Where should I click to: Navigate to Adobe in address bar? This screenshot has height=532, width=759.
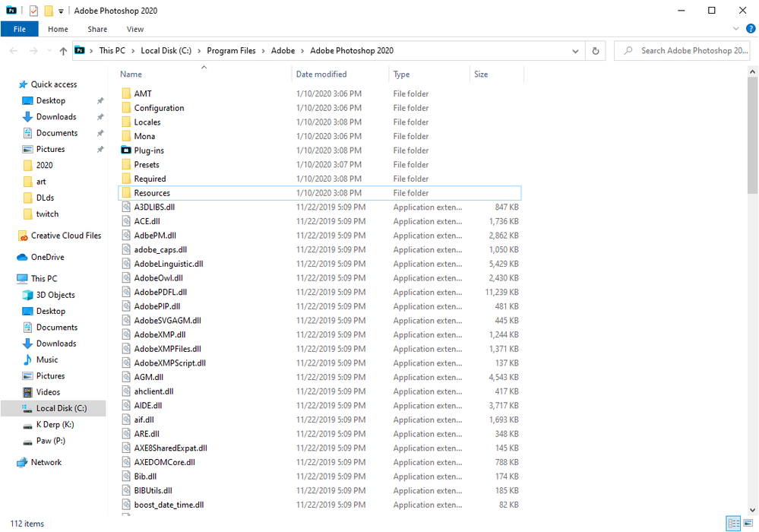point(283,51)
